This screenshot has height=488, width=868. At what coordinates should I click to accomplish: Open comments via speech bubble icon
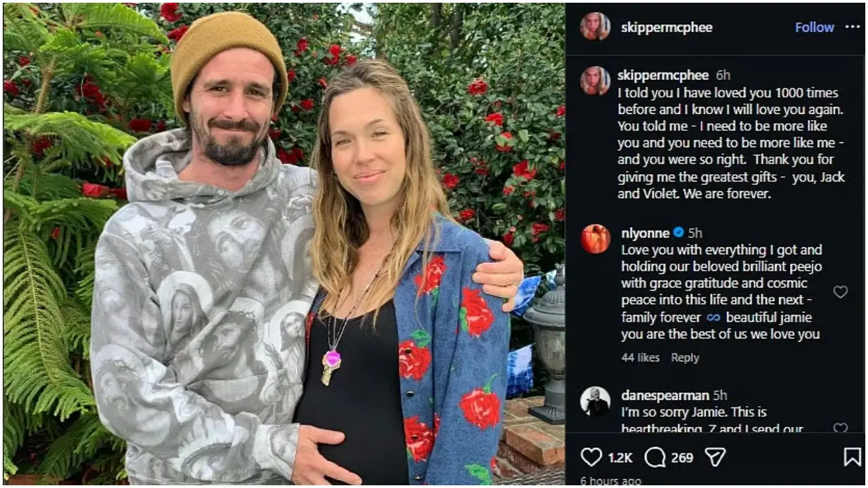click(x=655, y=457)
